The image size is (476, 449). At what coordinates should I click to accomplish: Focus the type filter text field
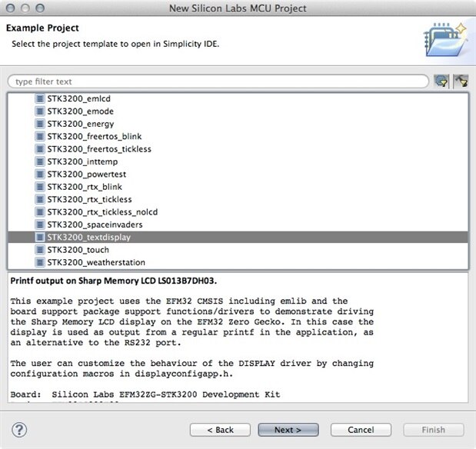click(x=218, y=81)
